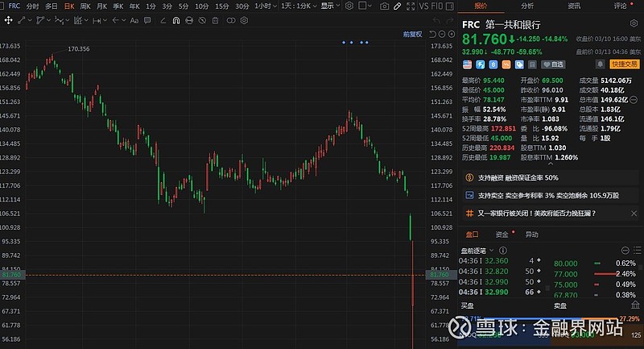Screen dimensions: 644x349
Task: Open news headline 又一家银行被关闭
Action: coord(536,214)
